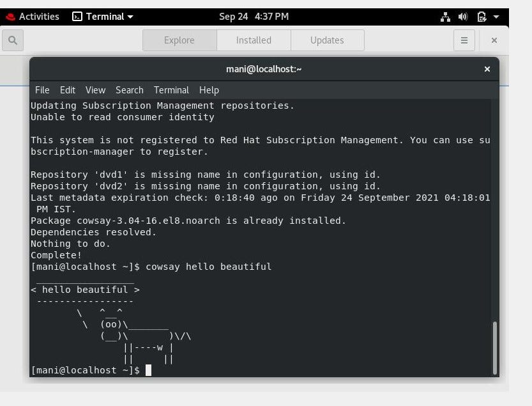
Task: Click the terminal icon in top bar
Action: point(77,17)
